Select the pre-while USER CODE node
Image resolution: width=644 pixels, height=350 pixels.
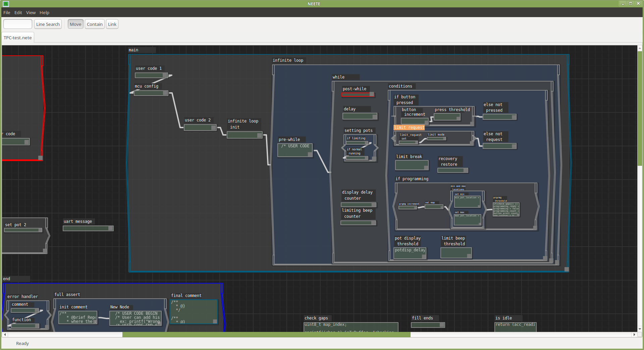pyautogui.click(x=295, y=150)
